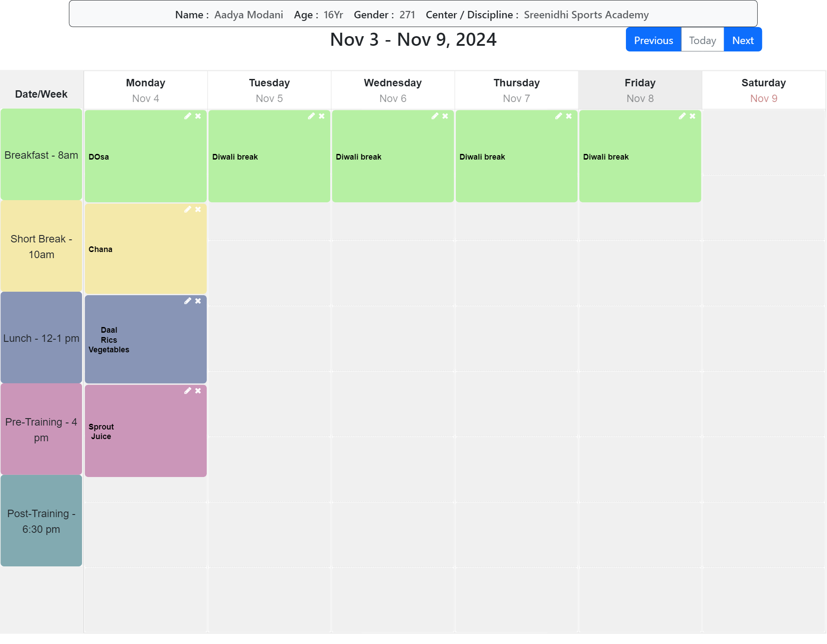
Task: Remove Monday's Chana short break entry
Action: [x=198, y=209]
